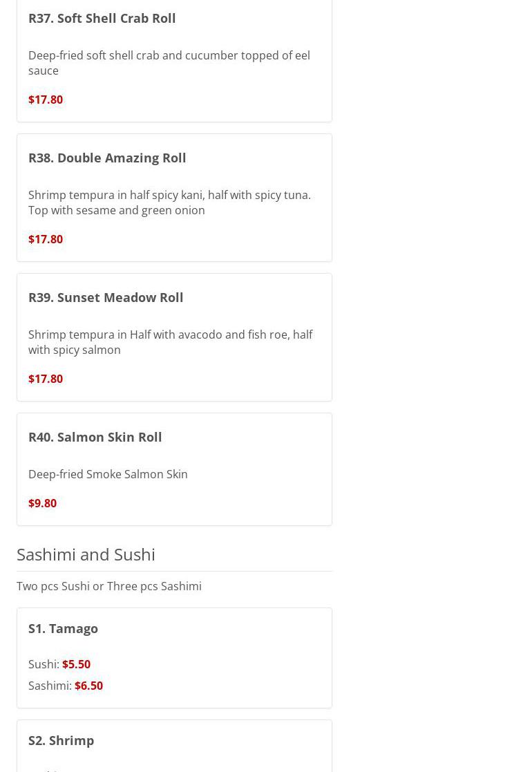
Task: Open the S2. Shrimp item
Action: click(x=61, y=740)
